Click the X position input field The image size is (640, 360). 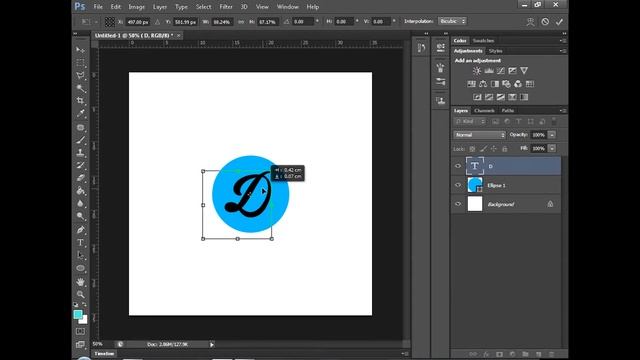138,22
